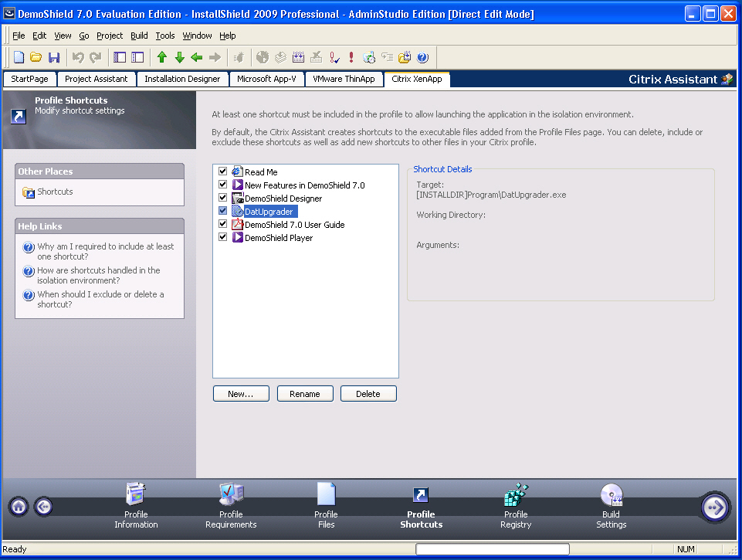Switch to the Microsoft App-V tab
The width and height of the screenshot is (742, 560).
coord(266,79)
